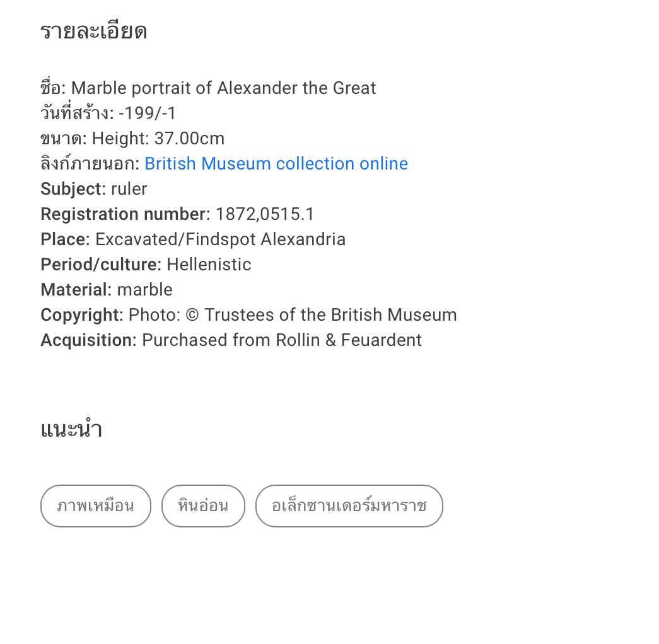
Task: Click the รายละเอียด section heading
Action: (x=93, y=32)
